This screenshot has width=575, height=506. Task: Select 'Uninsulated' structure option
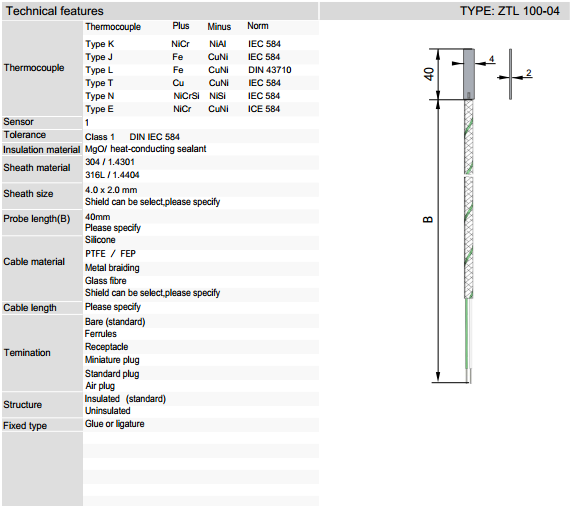coord(108,411)
